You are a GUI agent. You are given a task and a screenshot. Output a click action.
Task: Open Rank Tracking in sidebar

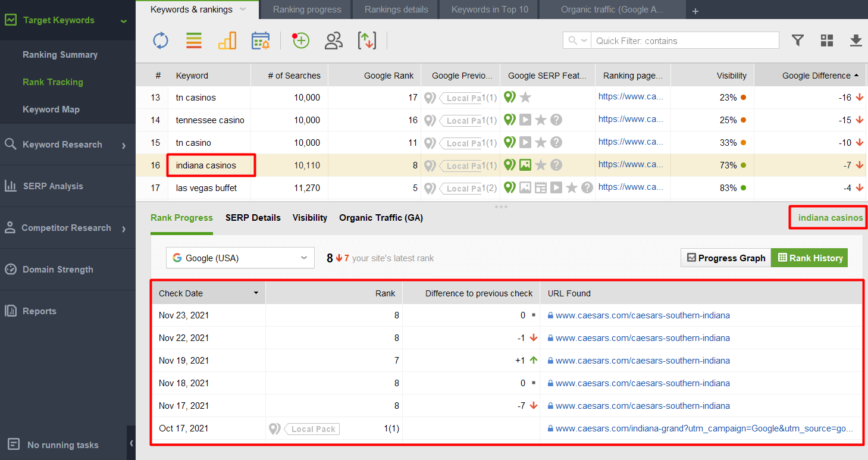(53, 82)
